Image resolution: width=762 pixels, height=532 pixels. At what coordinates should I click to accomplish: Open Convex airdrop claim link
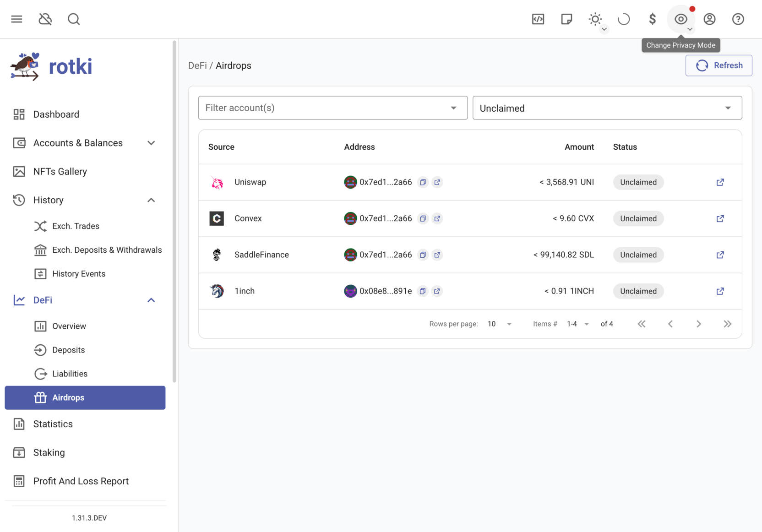tap(720, 218)
